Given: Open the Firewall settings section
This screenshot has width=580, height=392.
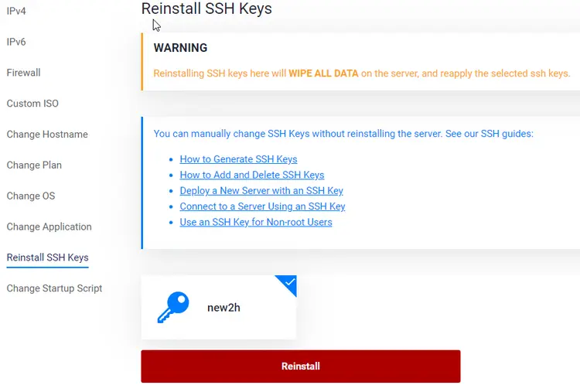Looking at the screenshot, I should tap(24, 73).
